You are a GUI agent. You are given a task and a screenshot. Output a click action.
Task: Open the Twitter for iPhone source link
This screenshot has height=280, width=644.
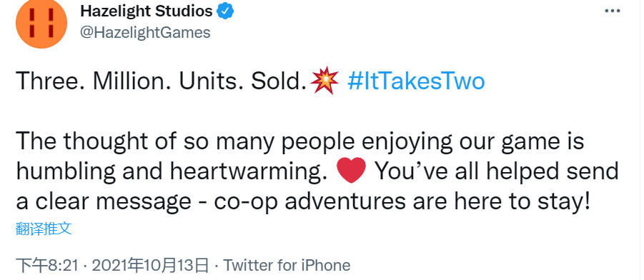287,266
